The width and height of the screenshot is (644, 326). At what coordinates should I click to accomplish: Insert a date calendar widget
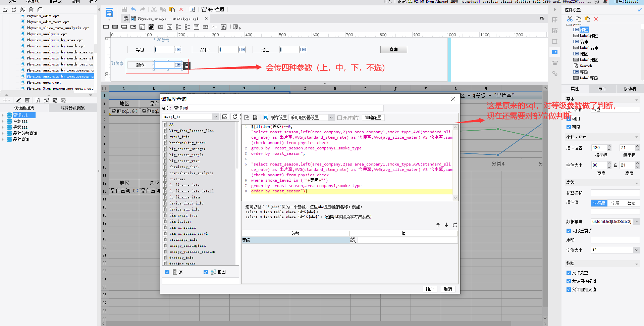point(151,27)
